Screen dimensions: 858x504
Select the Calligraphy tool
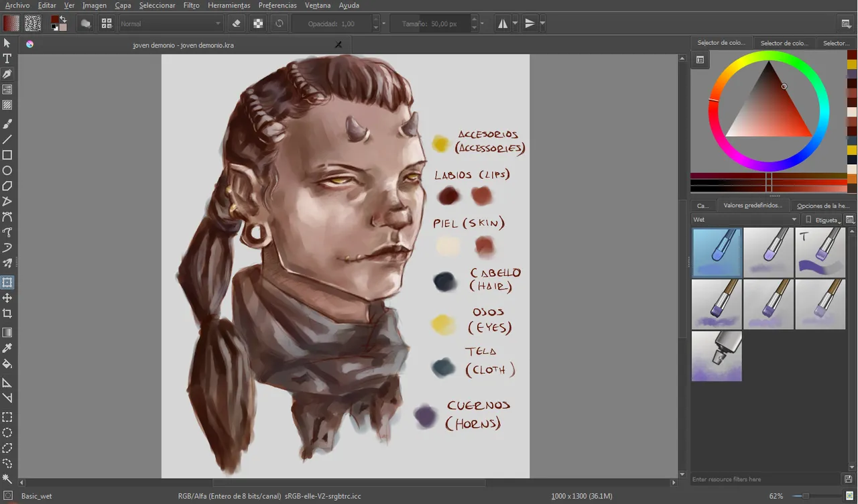[x=7, y=74]
